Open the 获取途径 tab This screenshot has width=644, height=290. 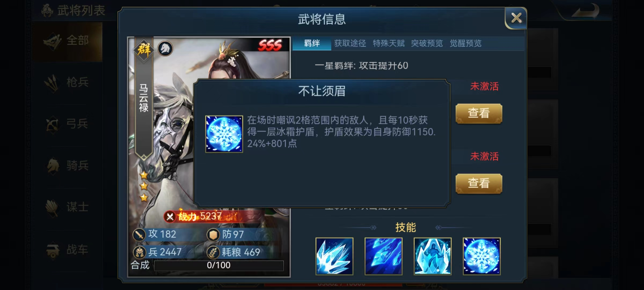350,43
